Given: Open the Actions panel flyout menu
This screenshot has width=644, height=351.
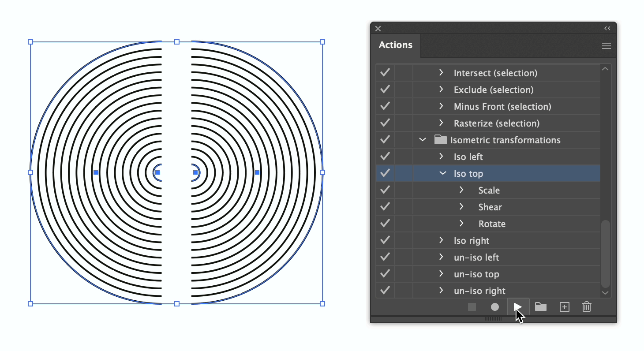Looking at the screenshot, I should [x=606, y=45].
